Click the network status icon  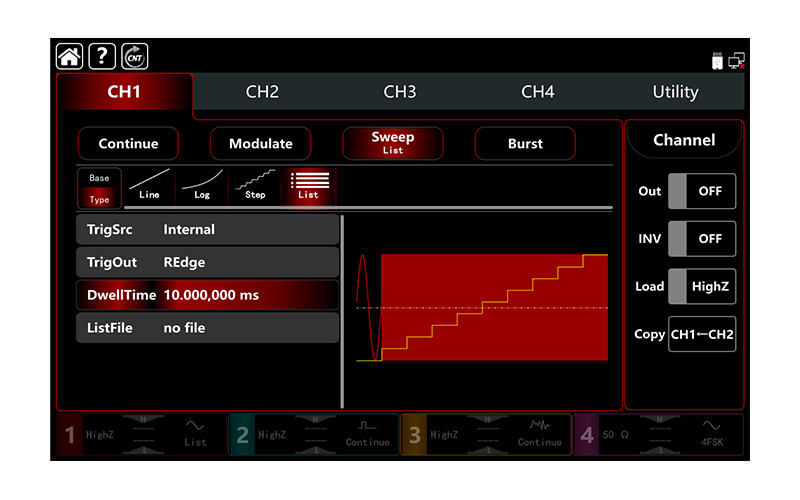[737, 60]
